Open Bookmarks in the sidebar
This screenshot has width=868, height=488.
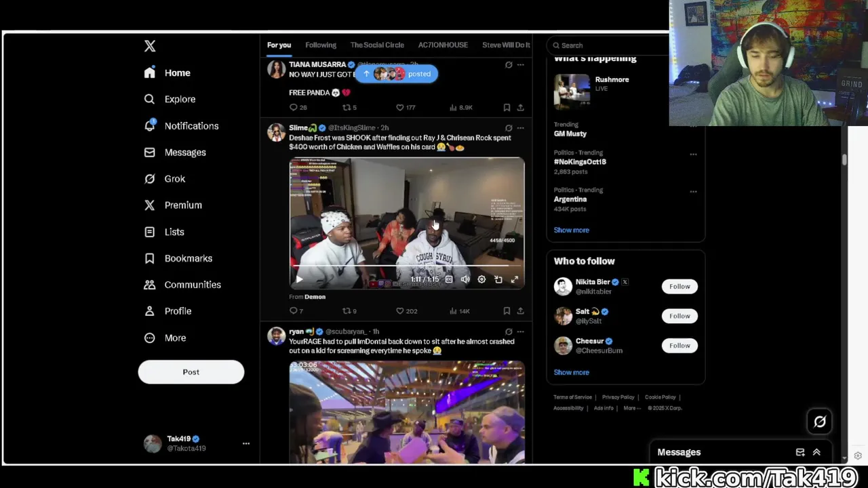[178, 258]
